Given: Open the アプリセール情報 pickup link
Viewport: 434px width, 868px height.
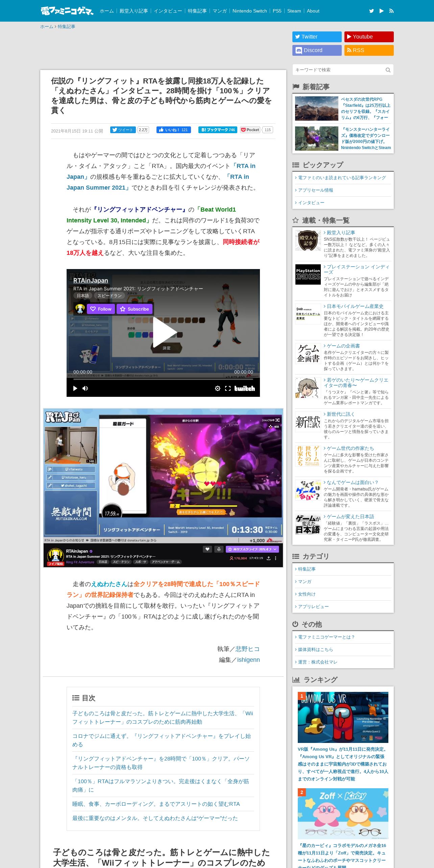Looking at the screenshot, I should (315, 190).
